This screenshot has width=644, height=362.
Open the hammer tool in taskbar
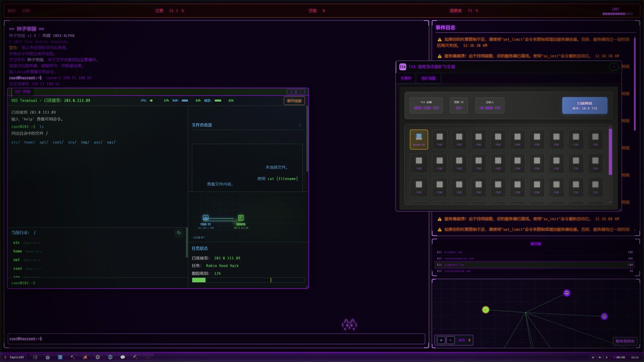(x=72, y=357)
